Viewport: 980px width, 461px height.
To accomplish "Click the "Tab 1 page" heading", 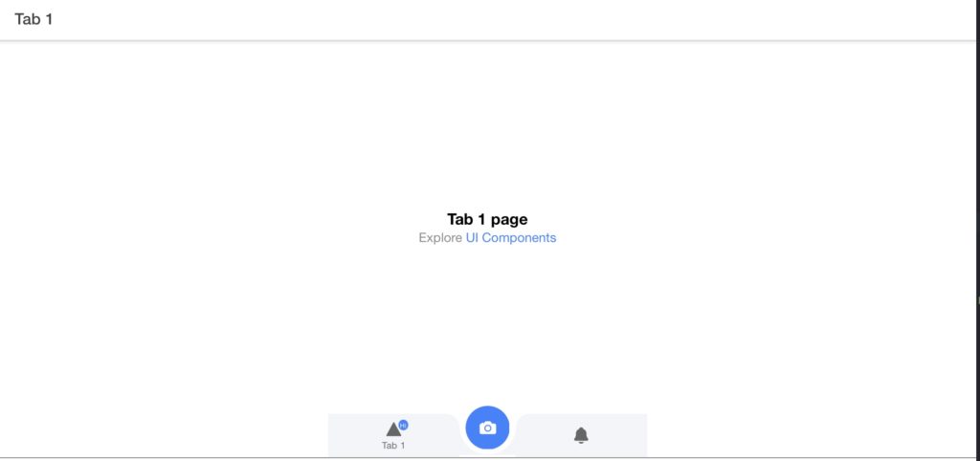I will point(487,219).
